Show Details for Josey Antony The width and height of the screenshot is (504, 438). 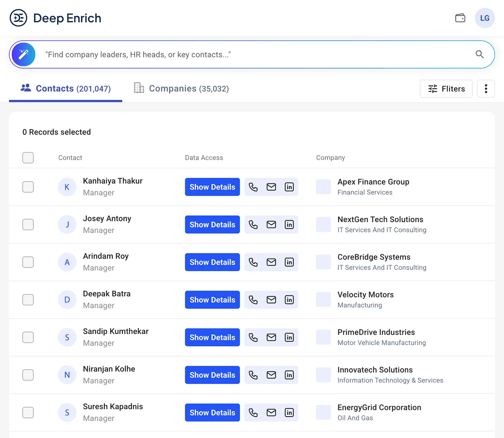[x=212, y=225]
